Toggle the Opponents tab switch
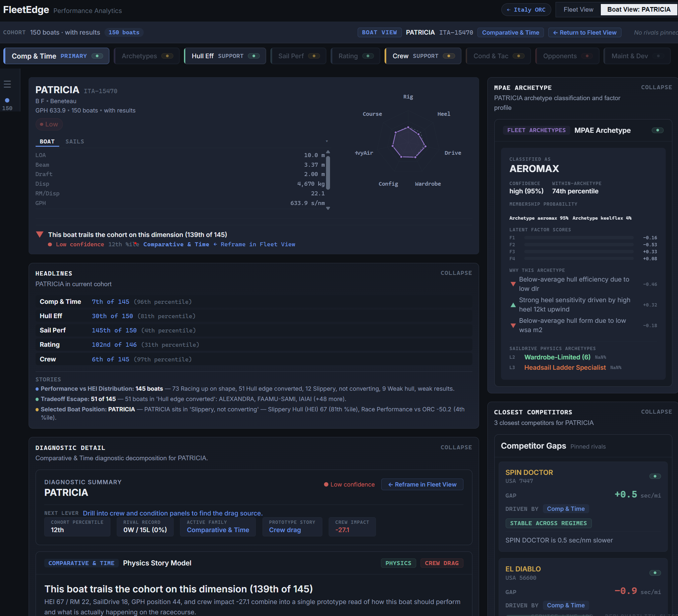Screen dimensions: 678x616 [587, 56]
